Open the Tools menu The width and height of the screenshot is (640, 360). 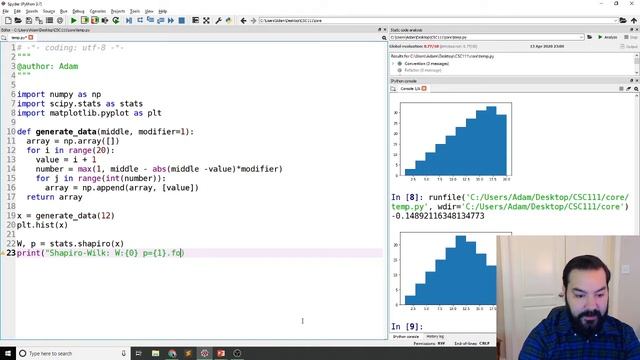click(x=135, y=11)
